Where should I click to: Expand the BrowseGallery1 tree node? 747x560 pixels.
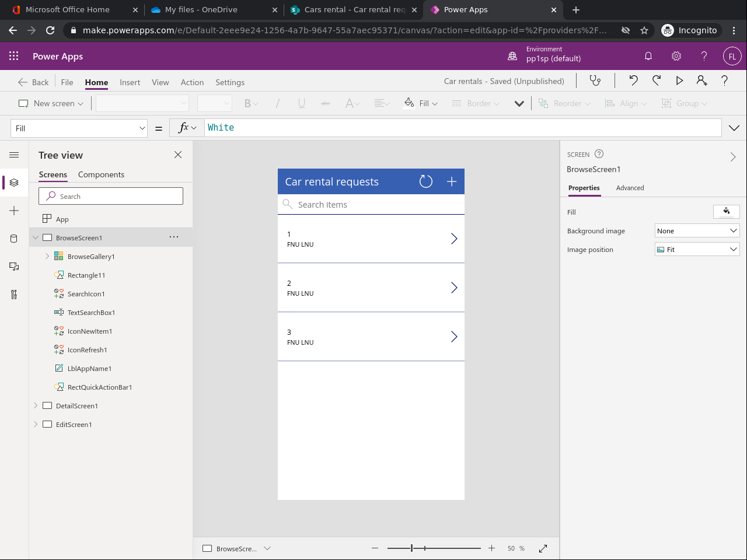click(x=47, y=256)
